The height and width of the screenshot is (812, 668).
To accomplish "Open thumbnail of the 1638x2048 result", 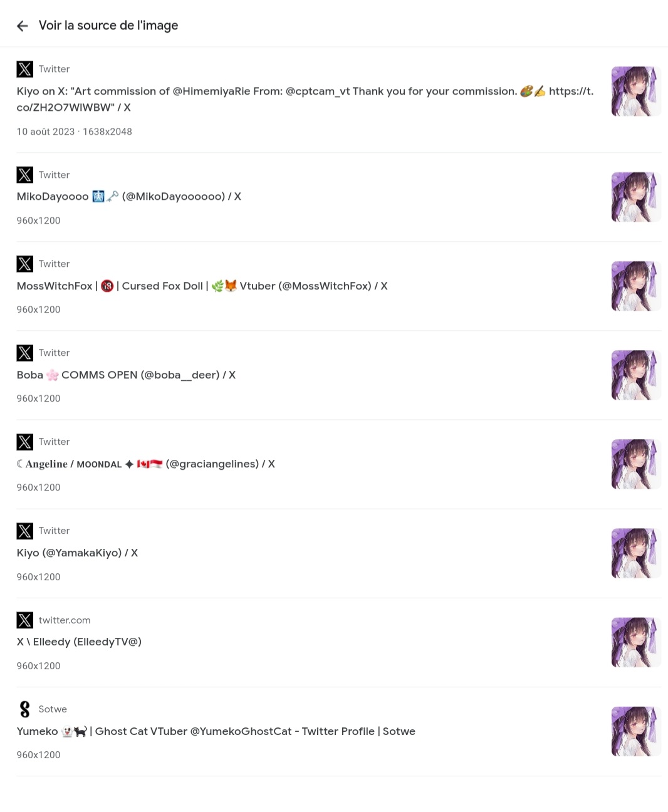I will (636, 91).
